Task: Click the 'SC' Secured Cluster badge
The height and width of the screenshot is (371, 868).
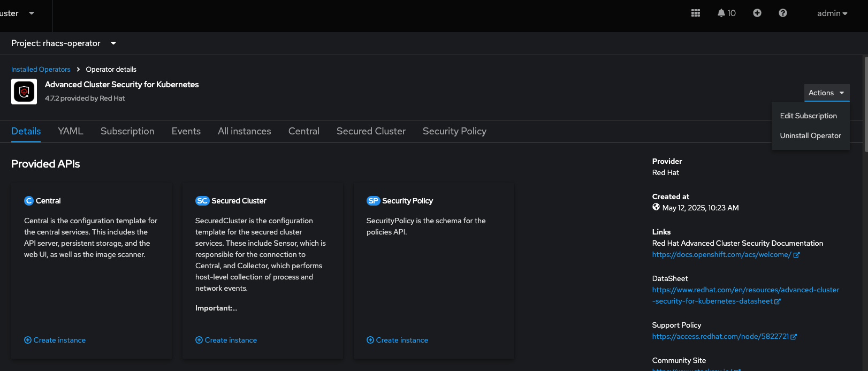Action: click(x=202, y=201)
